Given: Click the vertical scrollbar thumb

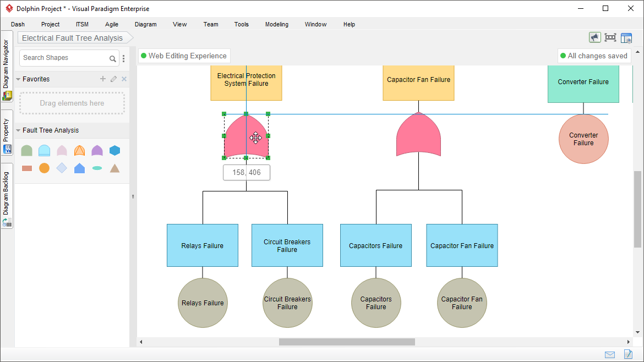Looking at the screenshot, I should pyautogui.click(x=637, y=209).
